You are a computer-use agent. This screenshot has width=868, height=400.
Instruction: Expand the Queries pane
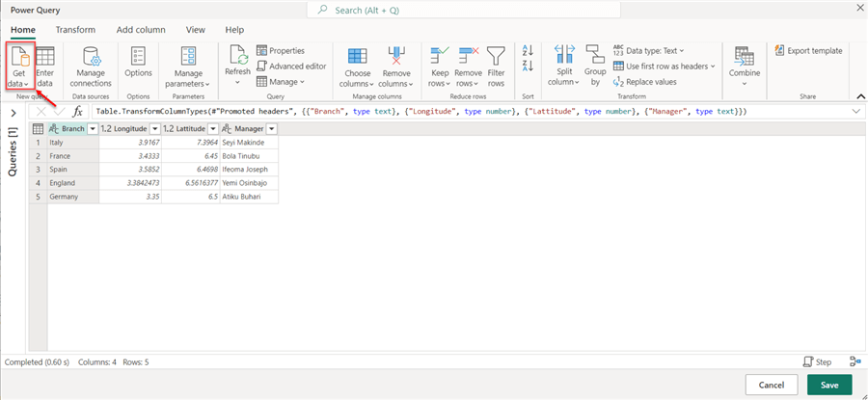point(13,113)
